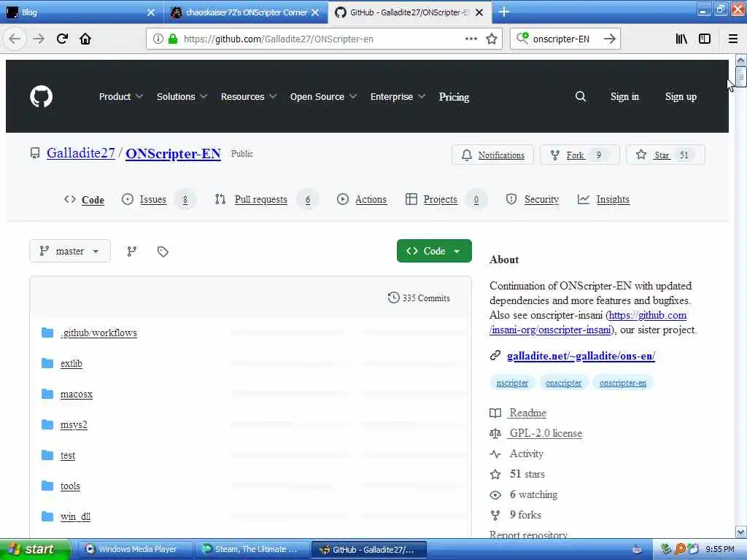747x560 pixels.
Task: Open the win_dll folder
Action: click(75, 517)
